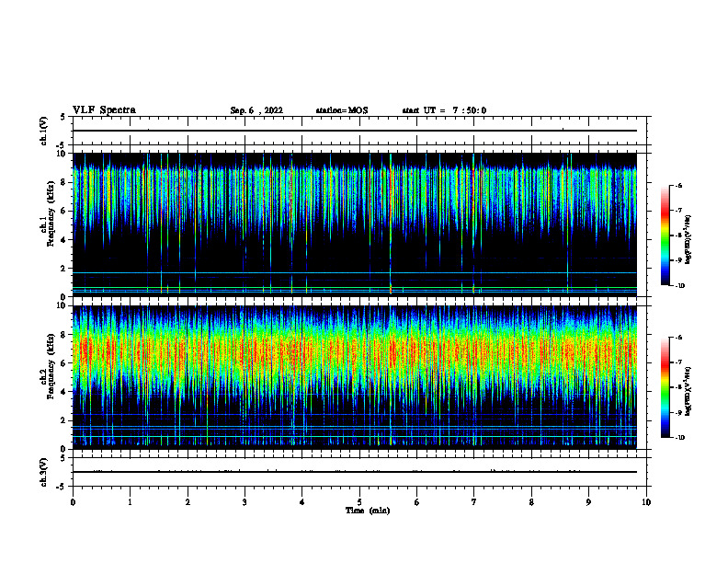Click time axis tick label "7"
Image resolution: width=728 pixels, height=563 pixels.
pos(474,502)
